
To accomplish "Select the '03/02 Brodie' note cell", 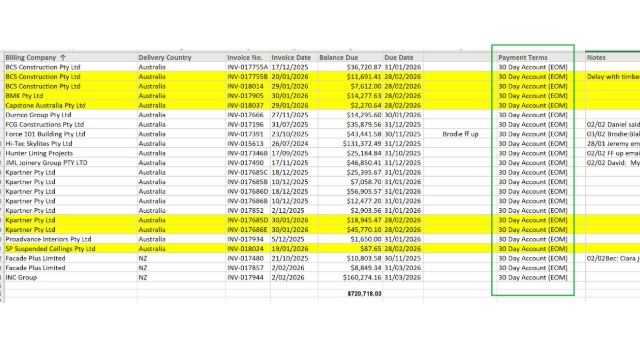I will coord(613,134).
